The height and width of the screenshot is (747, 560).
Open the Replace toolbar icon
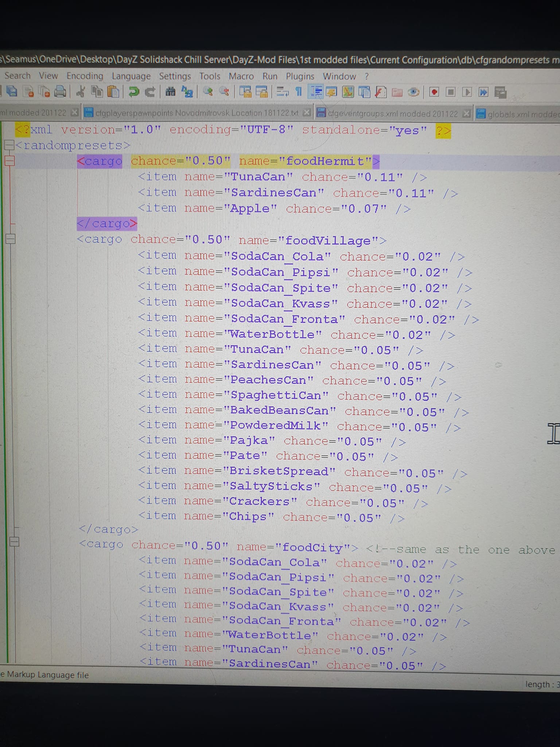coord(187,92)
